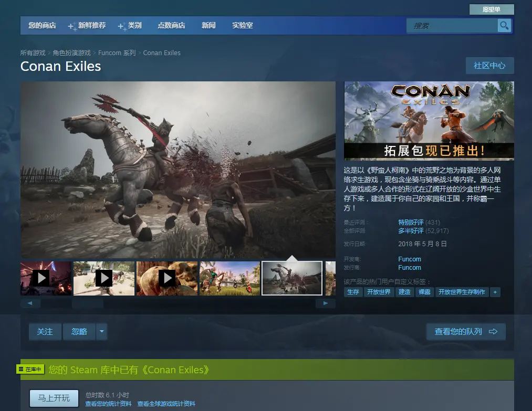Click the 社区中心 button
The width and height of the screenshot is (532, 411).
pos(489,66)
